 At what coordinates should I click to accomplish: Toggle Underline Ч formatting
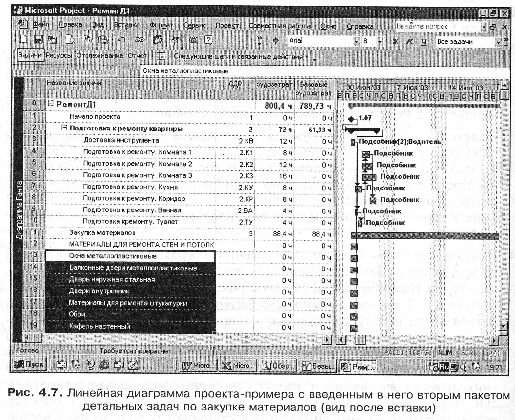click(x=424, y=42)
